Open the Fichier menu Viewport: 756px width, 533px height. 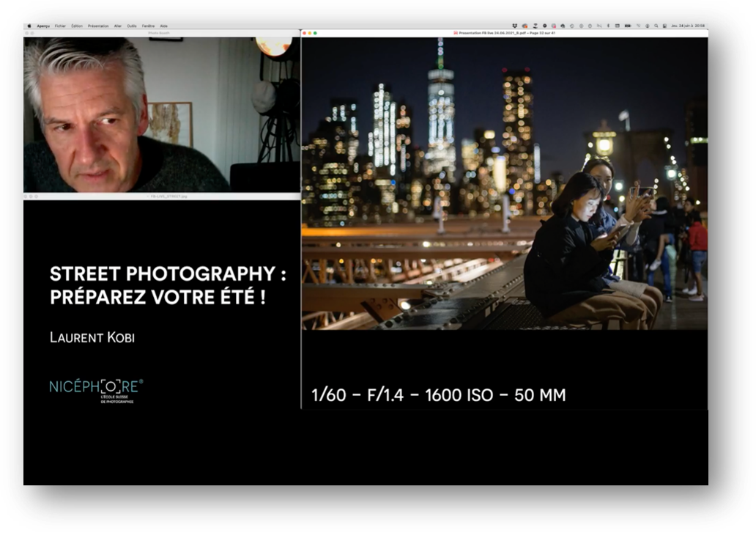coord(60,26)
